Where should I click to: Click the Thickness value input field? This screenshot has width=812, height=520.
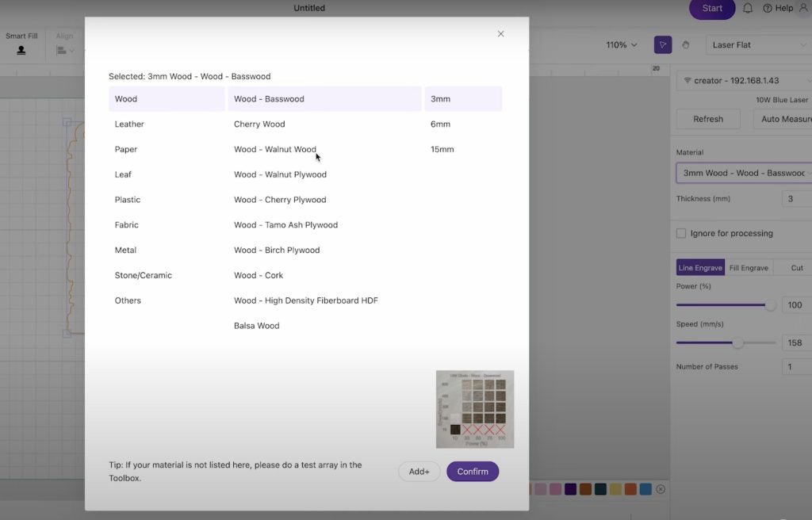tap(799, 198)
